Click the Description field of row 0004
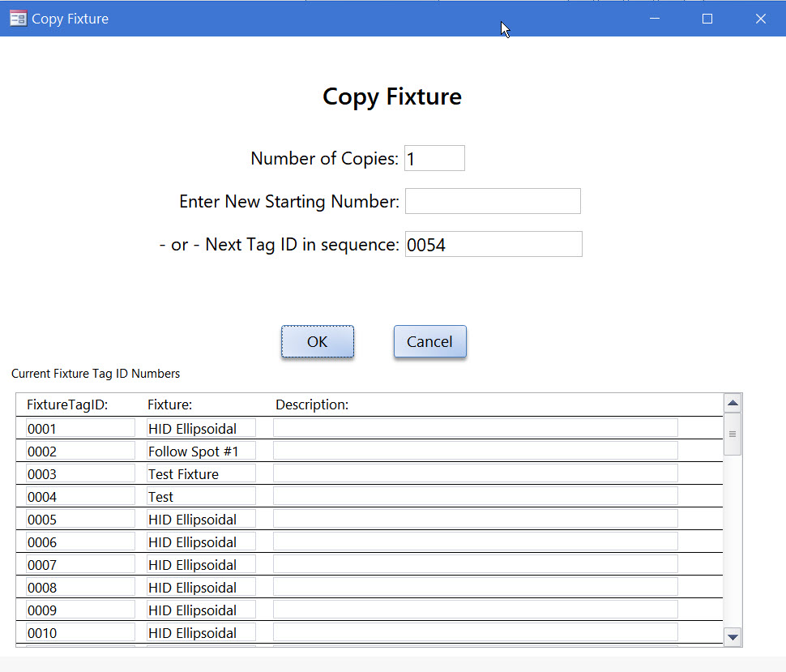The image size is (786, 672). 475,496
